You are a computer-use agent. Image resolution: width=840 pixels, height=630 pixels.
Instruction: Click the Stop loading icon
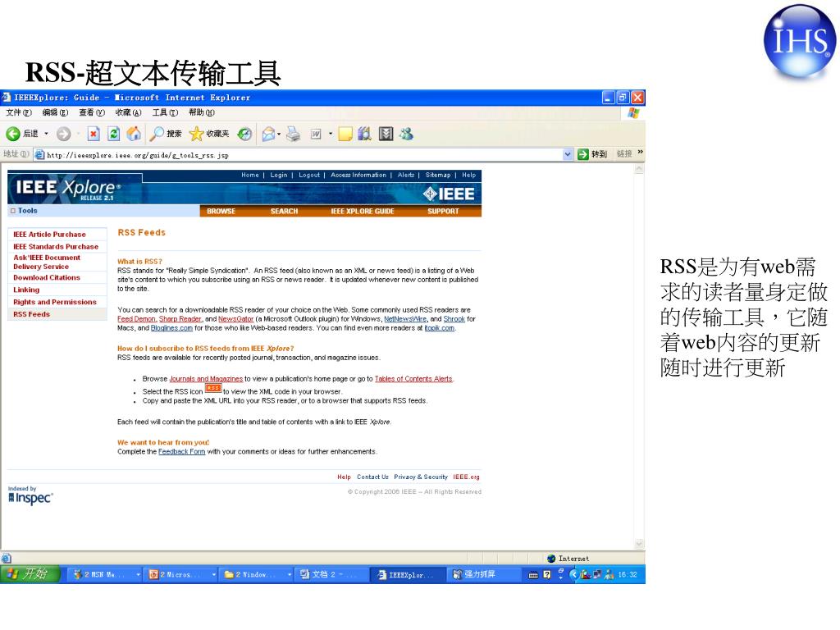click(94, 134)
